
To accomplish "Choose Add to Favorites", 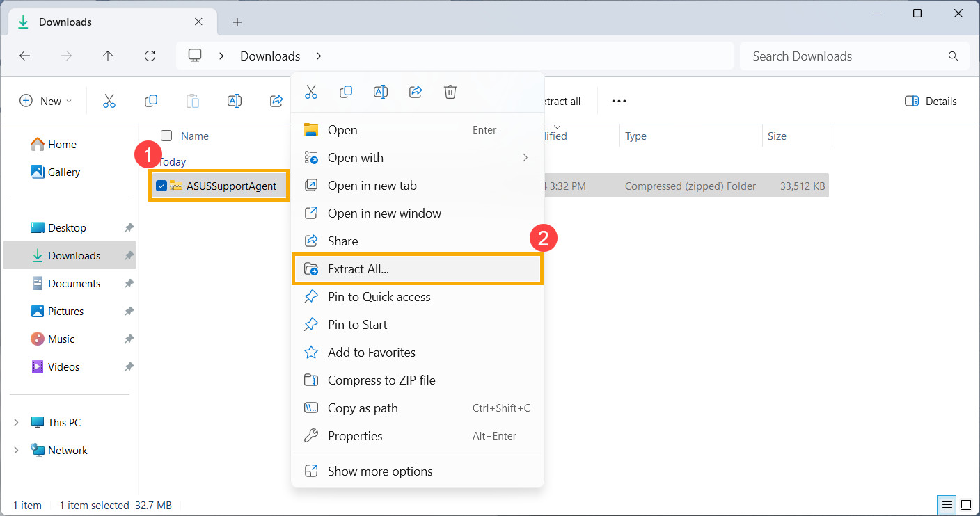I will (418, 353).
